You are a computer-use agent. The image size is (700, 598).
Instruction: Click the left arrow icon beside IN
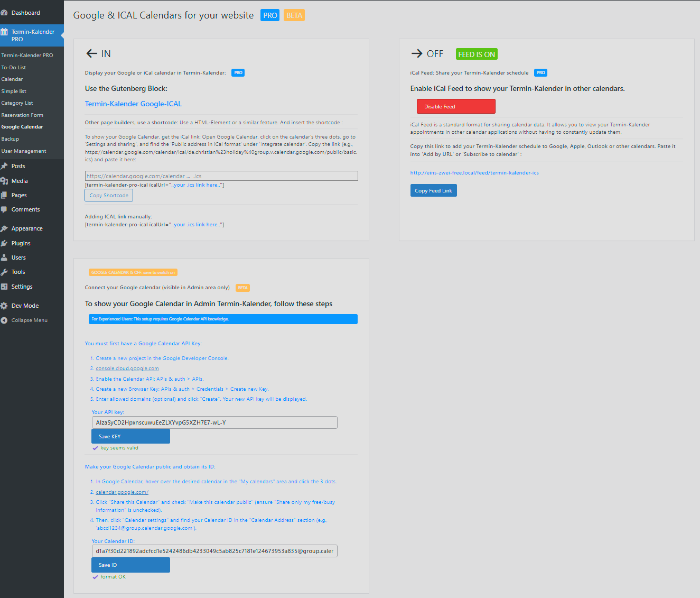point(91,53)
